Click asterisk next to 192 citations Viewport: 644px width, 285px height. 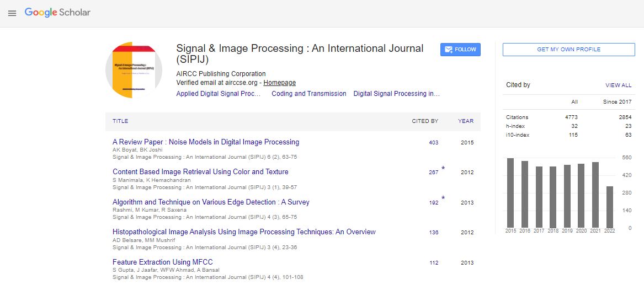(443, 198)
